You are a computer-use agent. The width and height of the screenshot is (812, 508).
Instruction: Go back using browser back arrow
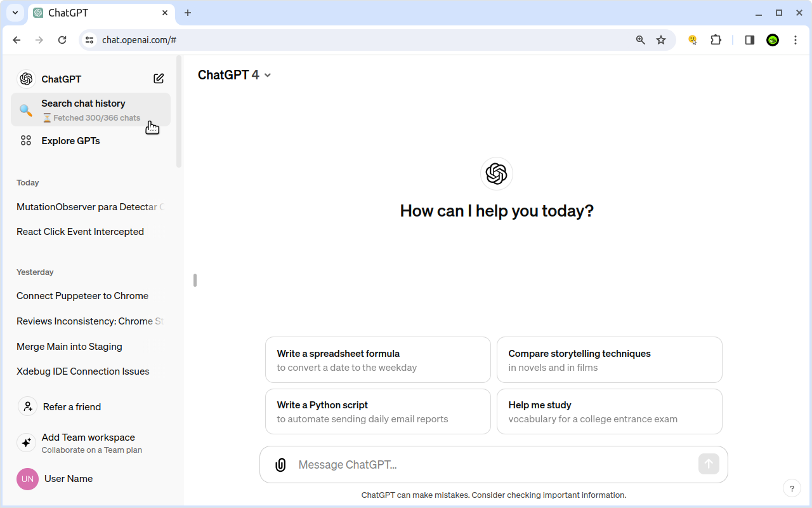[17, 40]
